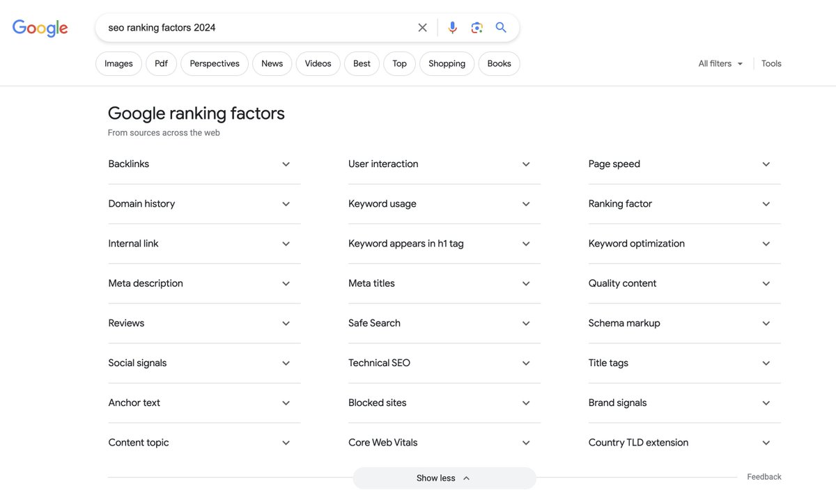Click the Core Web Vitals label text

pos(383,442)
